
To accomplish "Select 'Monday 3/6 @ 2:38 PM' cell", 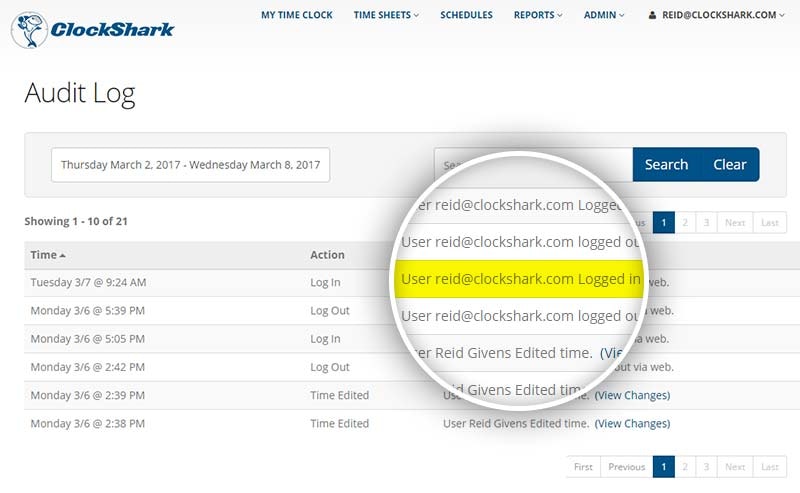I will (88, 423).
